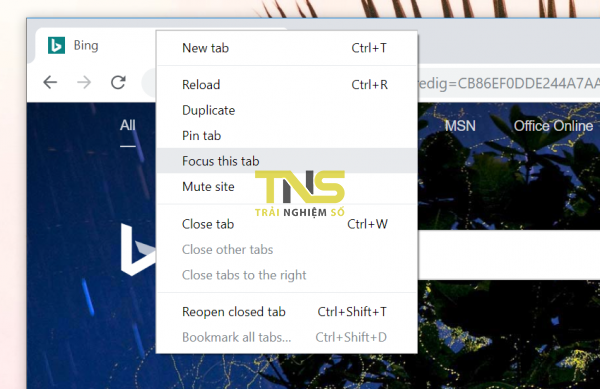Click the address bar URL text
This screenshot has width=600, height=389.
[x=509, y=83]
